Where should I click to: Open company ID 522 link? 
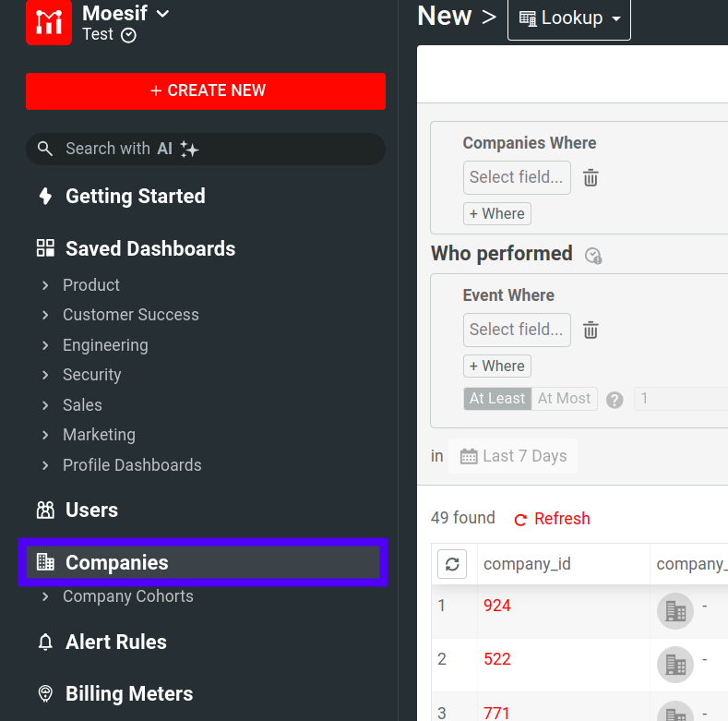[496, 659]
